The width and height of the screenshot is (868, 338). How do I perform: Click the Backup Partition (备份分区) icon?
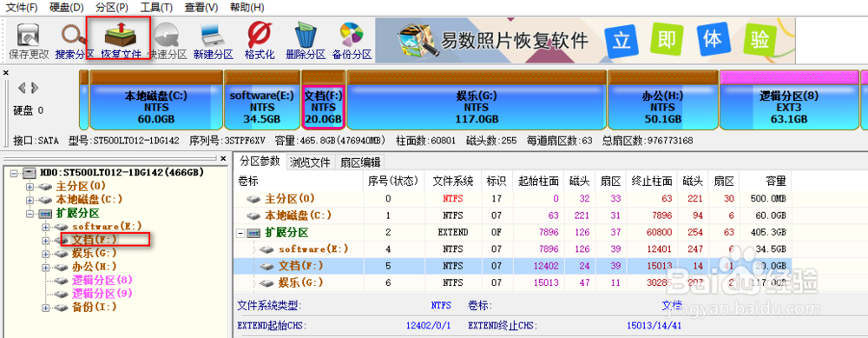click(x=352, y=42)
